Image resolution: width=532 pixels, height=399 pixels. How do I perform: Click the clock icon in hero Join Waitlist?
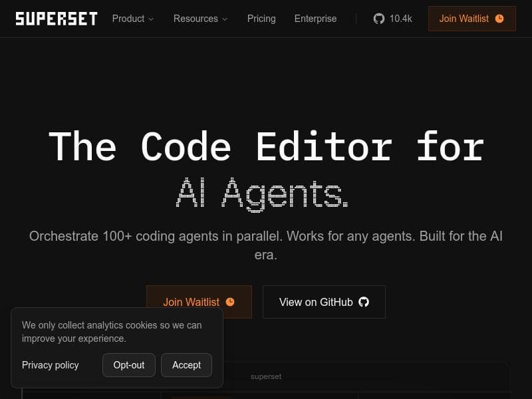coord(230,302)
